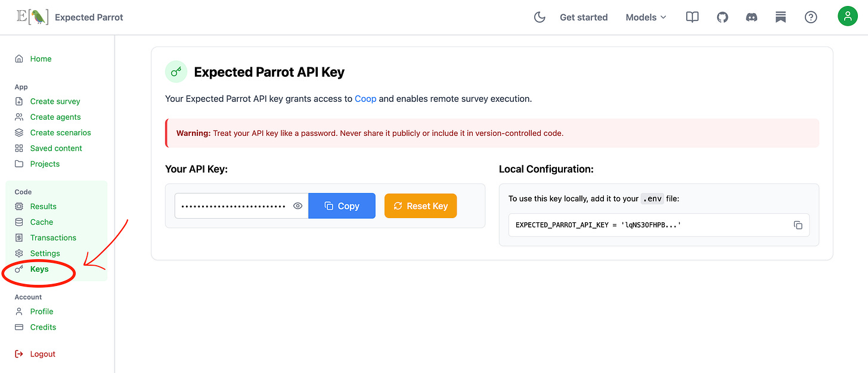Click the Create agents people icon
The width and height of the screenshot is (868, 373).
[x=19, y=117]
